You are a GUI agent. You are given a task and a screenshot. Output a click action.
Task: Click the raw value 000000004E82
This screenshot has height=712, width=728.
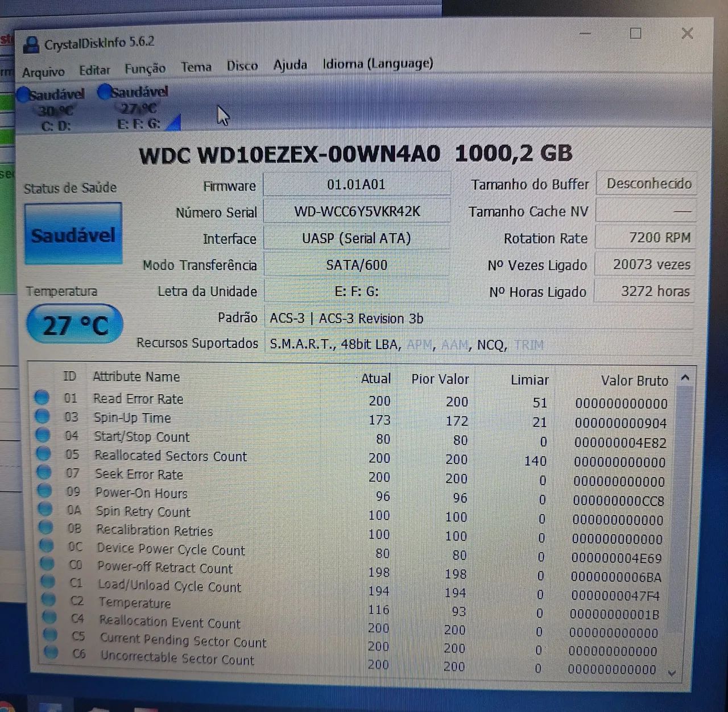click(x=620, y=442)
